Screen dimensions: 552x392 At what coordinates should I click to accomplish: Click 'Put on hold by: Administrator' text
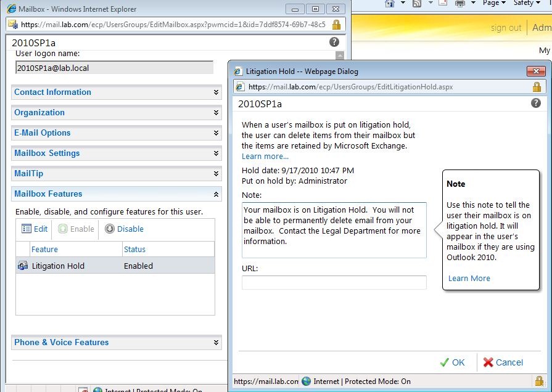pyautogui.click(x=294, y=181)
